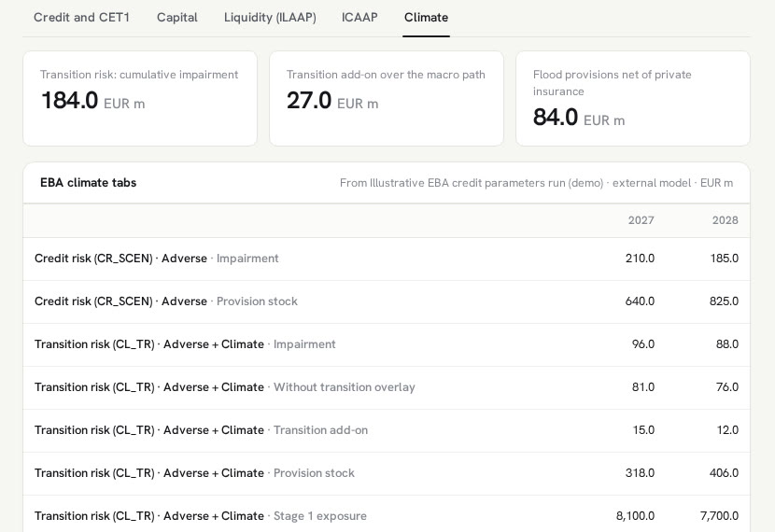
Task: Select Credit risk Adverse Impairment row label
Action: coord(157,259)
